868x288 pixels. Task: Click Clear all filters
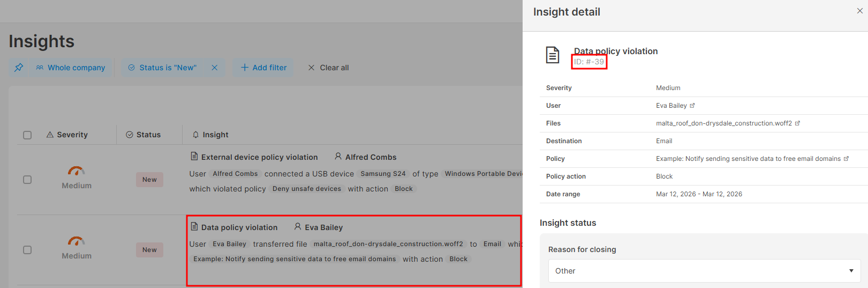pyautogui.click(x=328, y=68)
